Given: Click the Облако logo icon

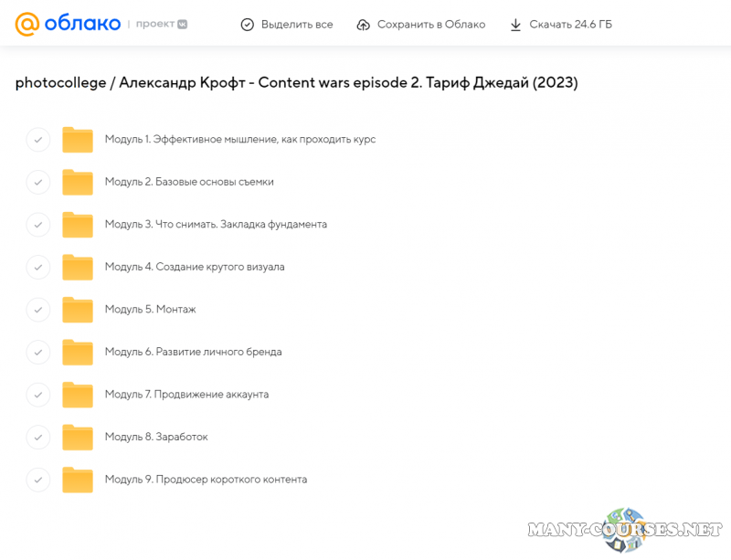Looking at the screenshot, I should click(x=27, y=24).
